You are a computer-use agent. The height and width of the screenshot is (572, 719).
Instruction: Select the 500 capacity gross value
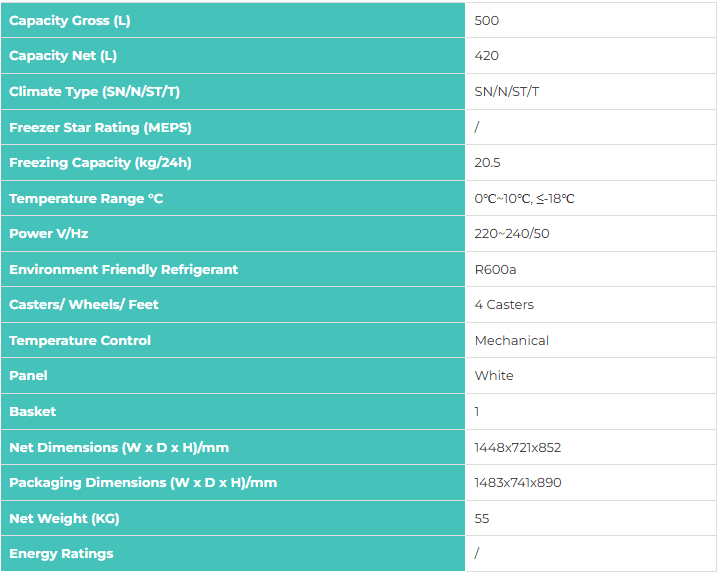487,21
